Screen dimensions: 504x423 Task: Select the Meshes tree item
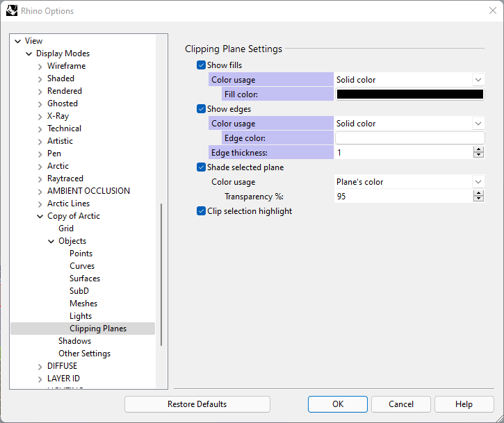83,304
